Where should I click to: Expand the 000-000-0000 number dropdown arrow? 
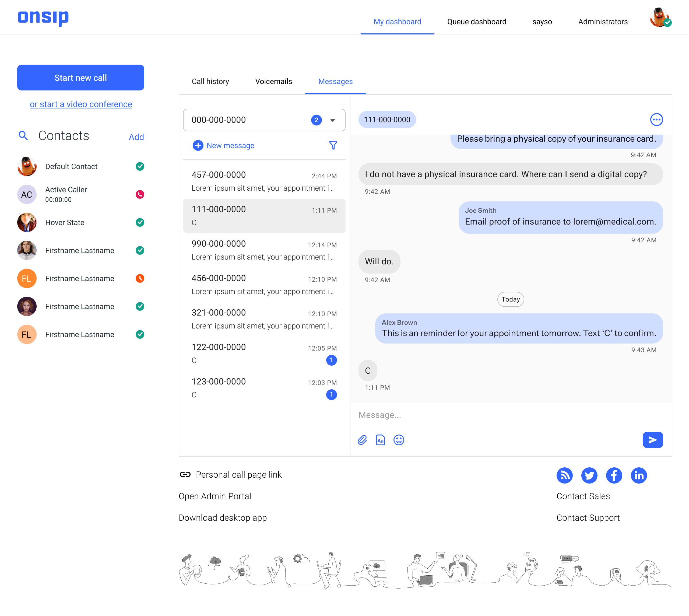(x=333, y=120)
